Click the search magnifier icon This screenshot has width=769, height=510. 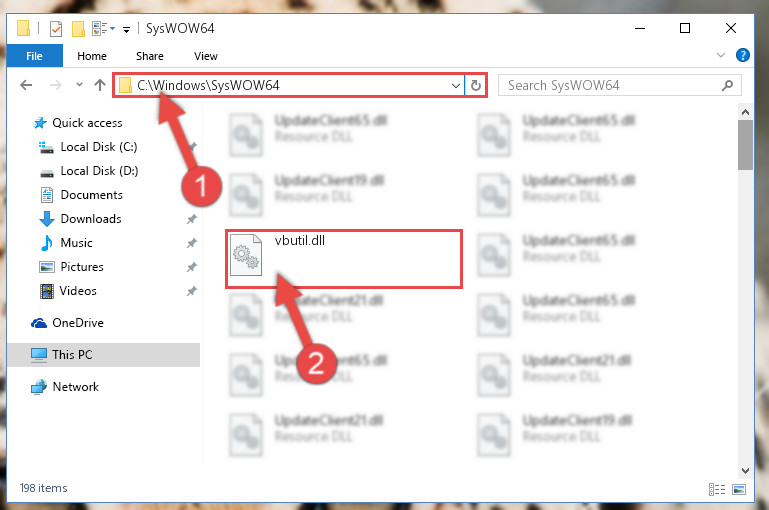point(727,85)
